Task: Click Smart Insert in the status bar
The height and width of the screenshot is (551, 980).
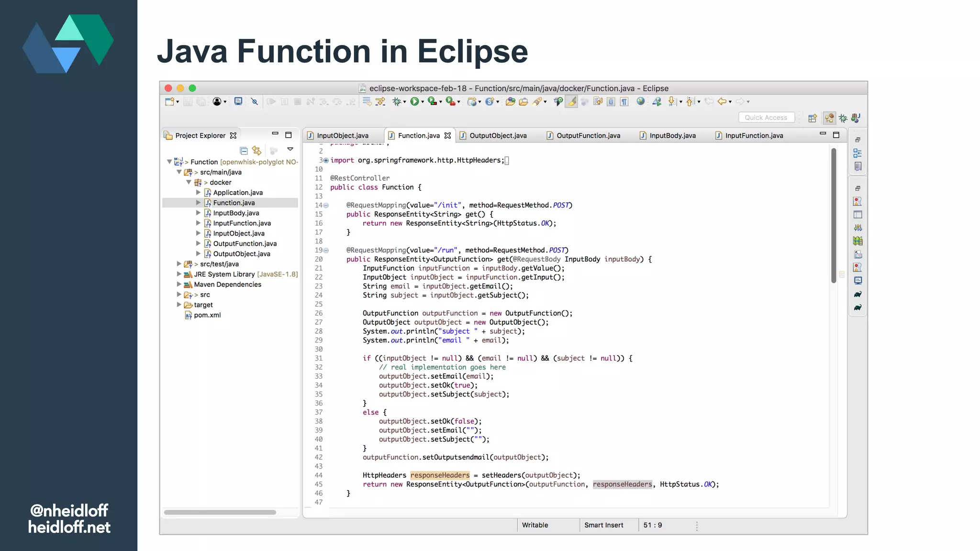Action: point(603,525)
